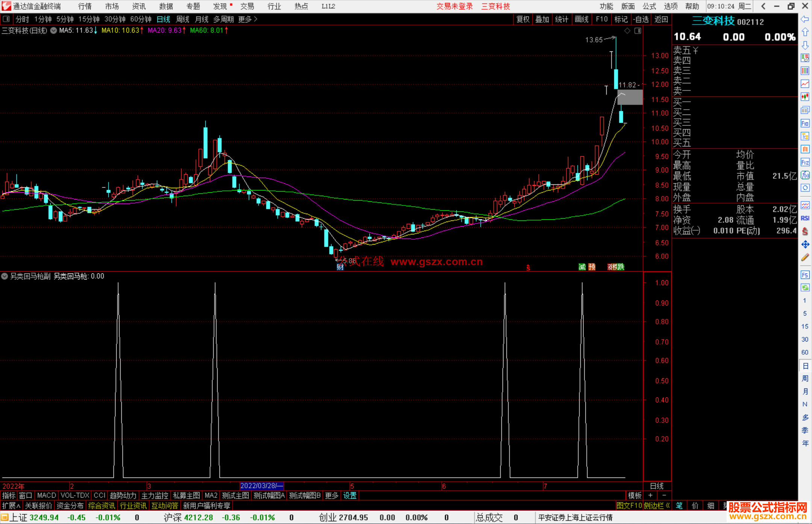
Task: Click the 2022/03/28 date marker on timeline
Action: coord(262,486)
